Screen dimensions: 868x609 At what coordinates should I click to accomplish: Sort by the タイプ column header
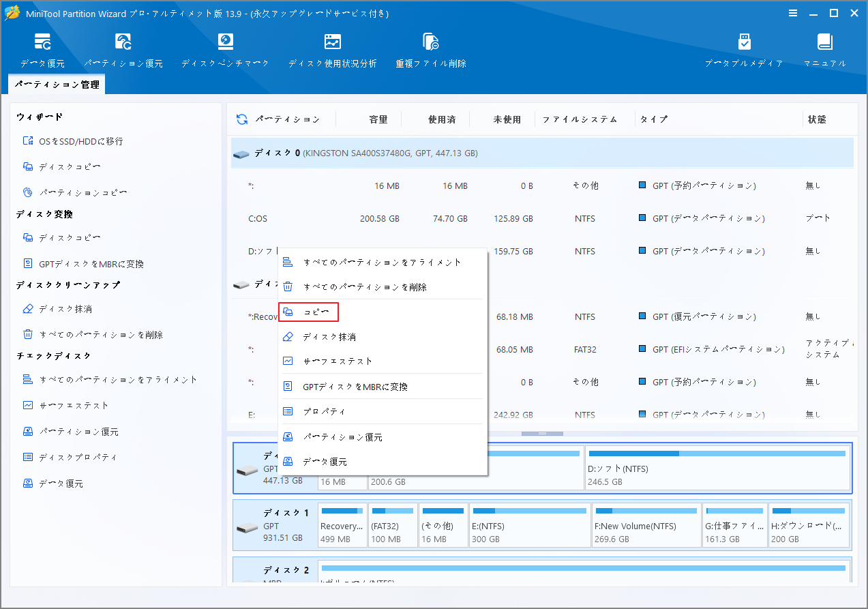[653, 119]
